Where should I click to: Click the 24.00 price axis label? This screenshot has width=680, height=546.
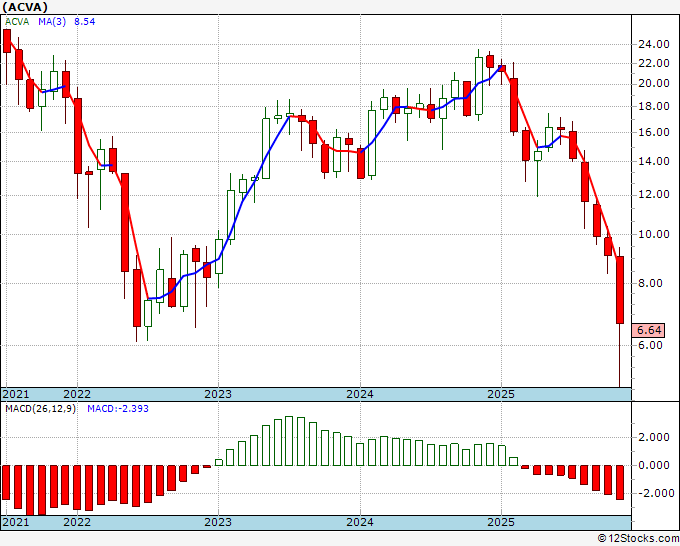[654, 44]
